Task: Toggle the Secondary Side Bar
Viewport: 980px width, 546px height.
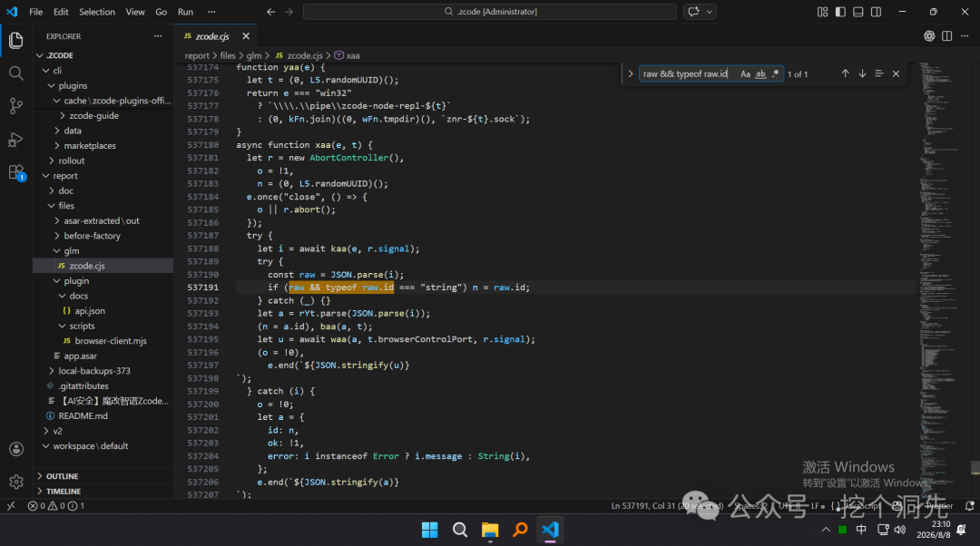Action: 877,12
